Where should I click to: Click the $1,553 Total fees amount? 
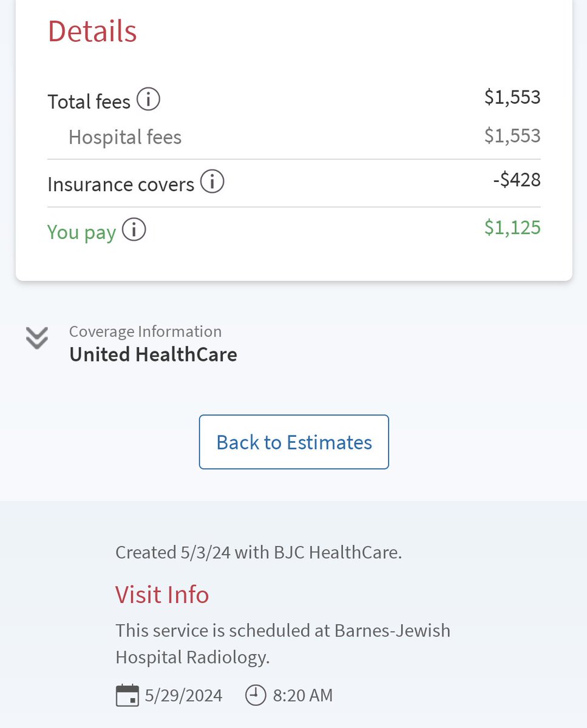(512, 98)
